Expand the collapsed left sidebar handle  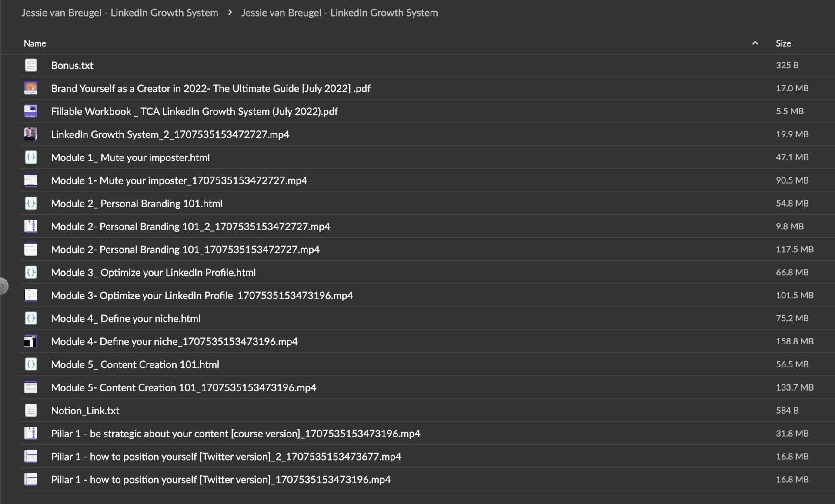pyautogui.click(x=3, y=286)
